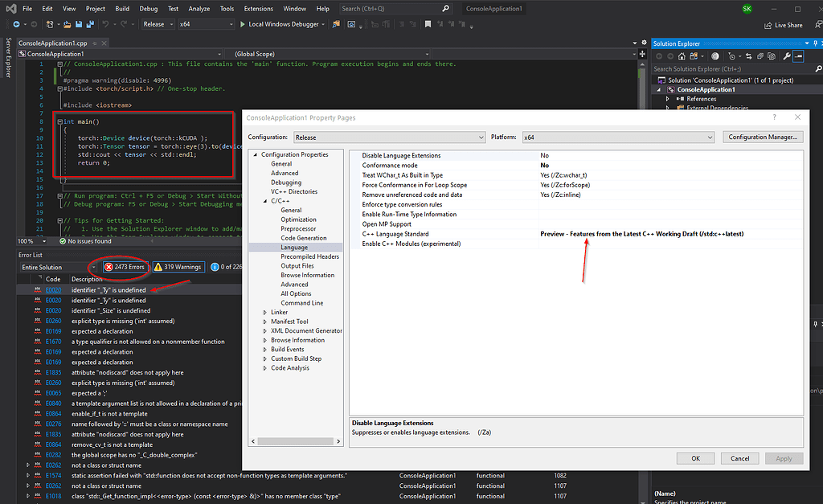Expand the Linker tree node
Image resolution: width=823 pixels, height=504 pixels.
tap(264, 312)
